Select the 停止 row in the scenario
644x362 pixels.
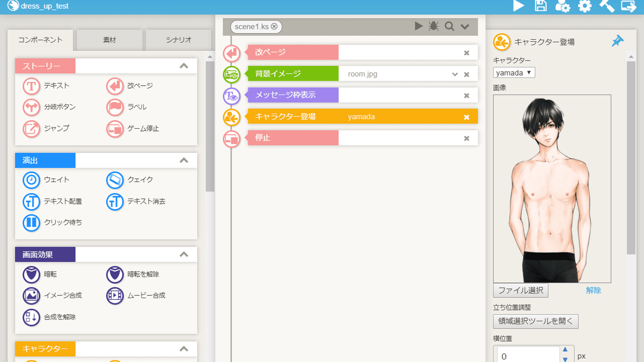362,138
